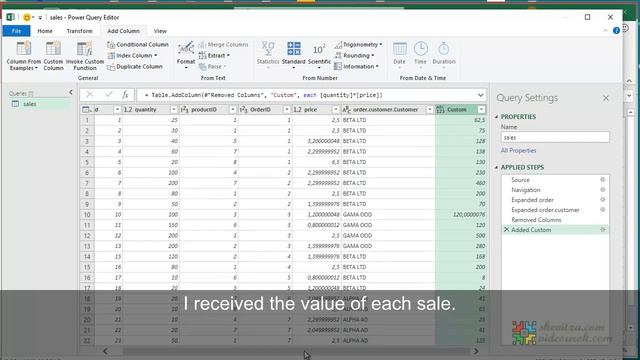This screenshot has height=360, width=640.
Task: Add a Conditional Column
Action: click(x=138, y=44)
